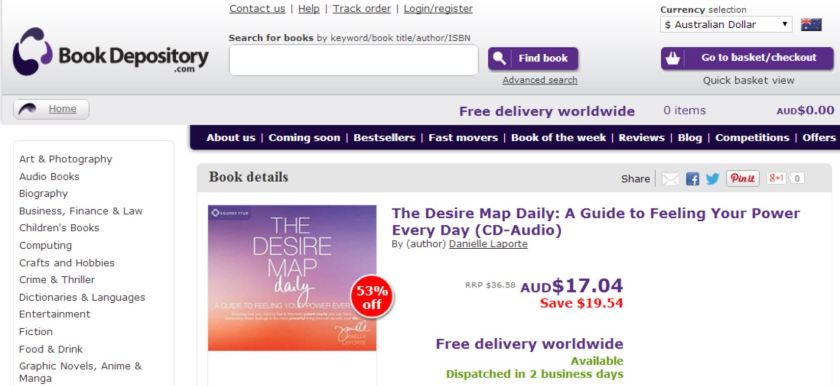The width and height of the screenshot is (840, 386).
Task: Click the Book details heading
Action: click(249, 177)
